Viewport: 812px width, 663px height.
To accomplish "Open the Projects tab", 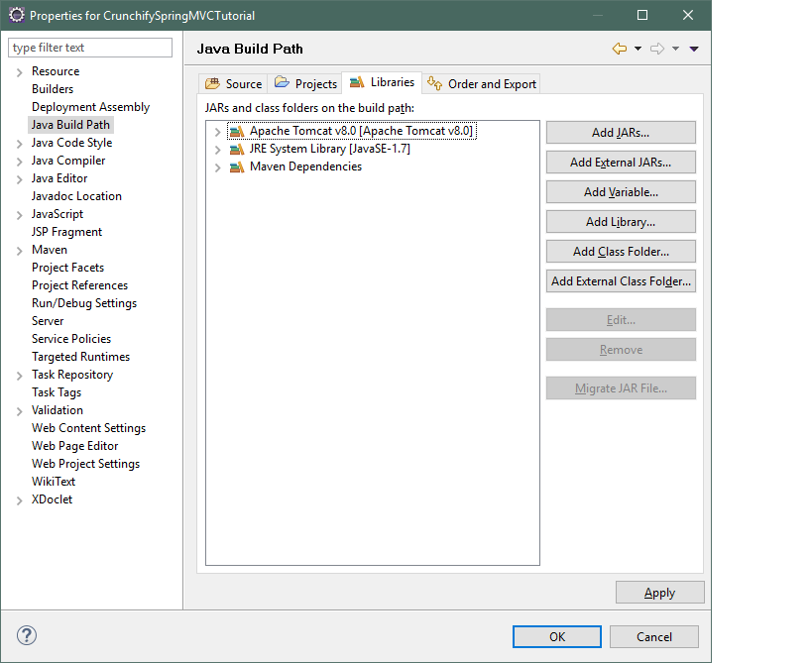I will (305, 84).
